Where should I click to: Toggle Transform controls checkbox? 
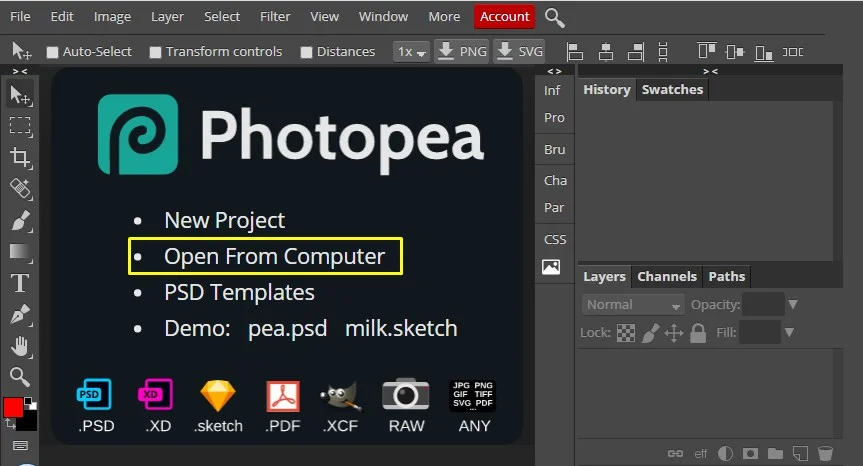(x=155, y=52)
